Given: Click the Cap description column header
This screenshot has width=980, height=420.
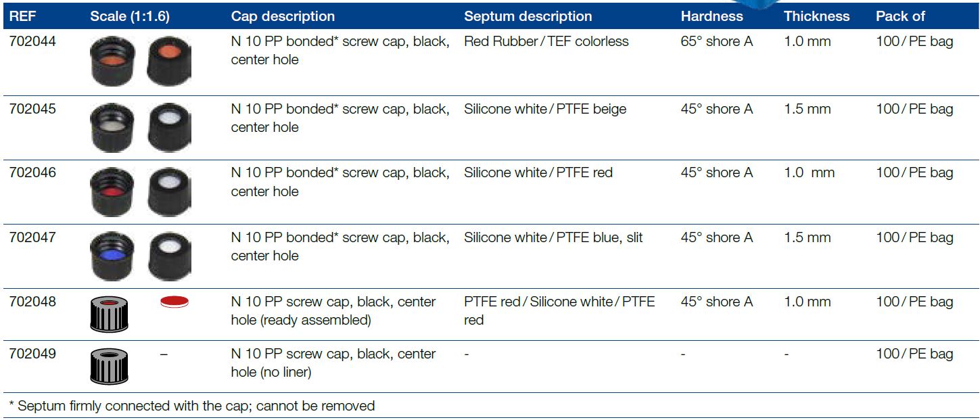Looking at the screenshot, I should click(x=283, y=16).
